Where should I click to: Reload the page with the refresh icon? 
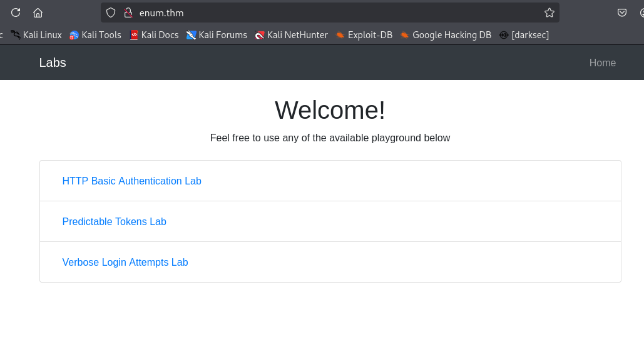coord(16,13)
